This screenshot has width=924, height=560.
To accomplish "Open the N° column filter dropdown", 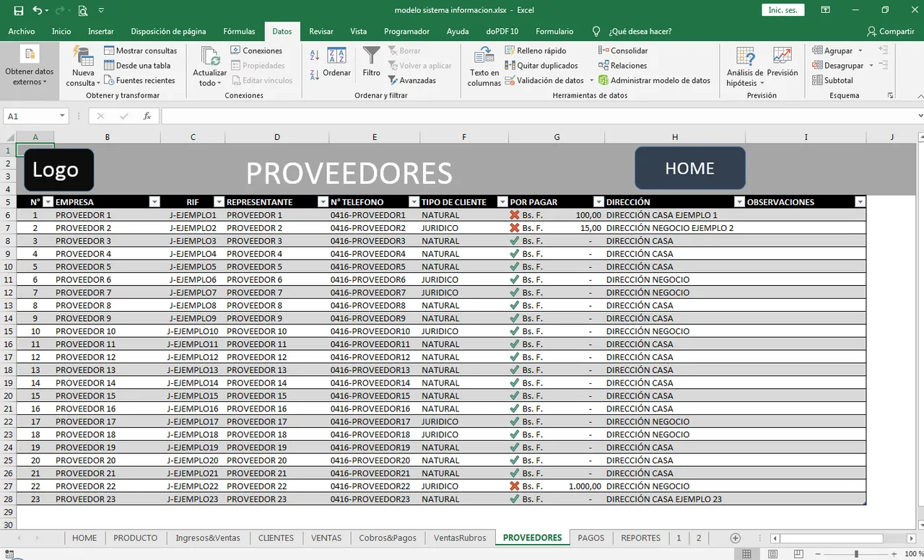I will pos(48,202).
